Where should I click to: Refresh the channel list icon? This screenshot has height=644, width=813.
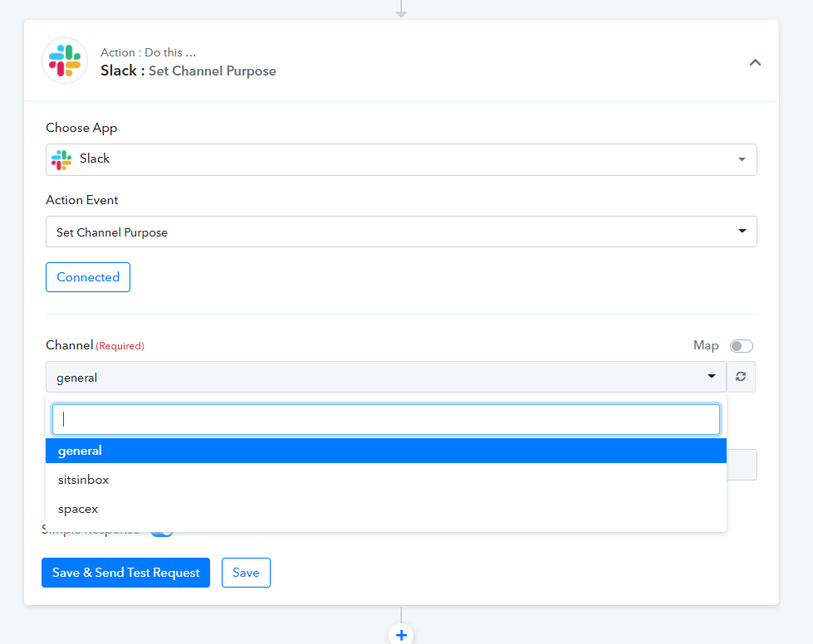[741, 377]
